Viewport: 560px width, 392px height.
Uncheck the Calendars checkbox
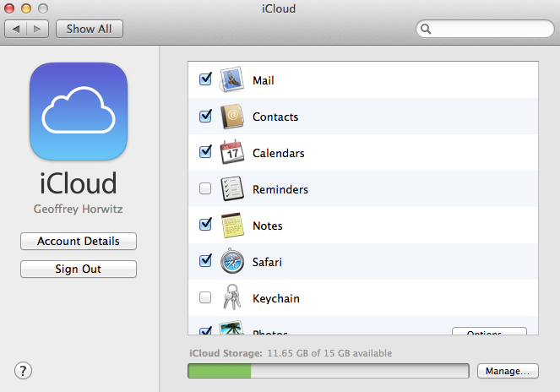click(205, 152)
